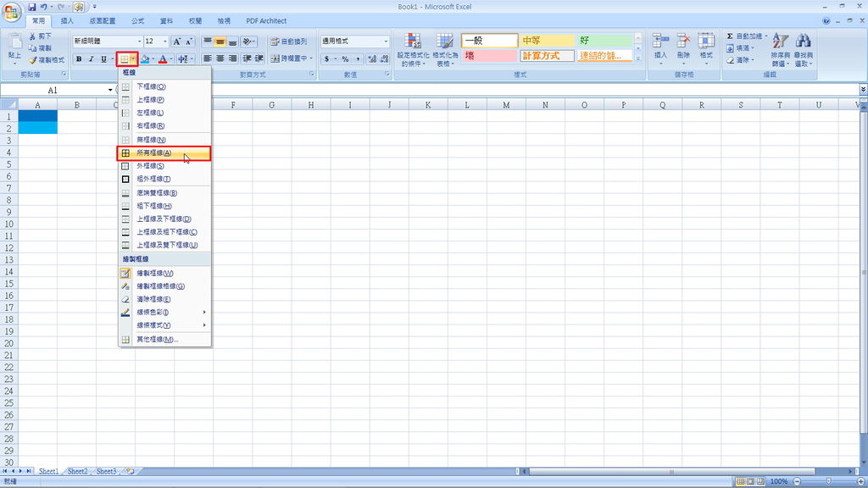This screenshot has width=868, height=488.
Task: Click the Excel Help question mark icon
Action: pos(826,21)
